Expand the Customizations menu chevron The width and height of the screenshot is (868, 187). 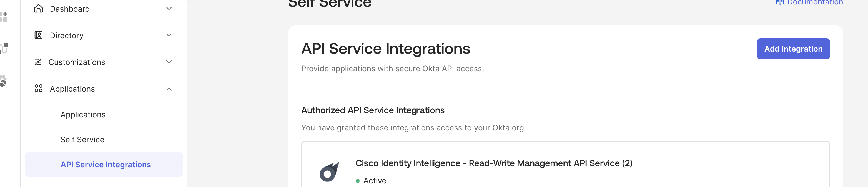coord(169,62)
